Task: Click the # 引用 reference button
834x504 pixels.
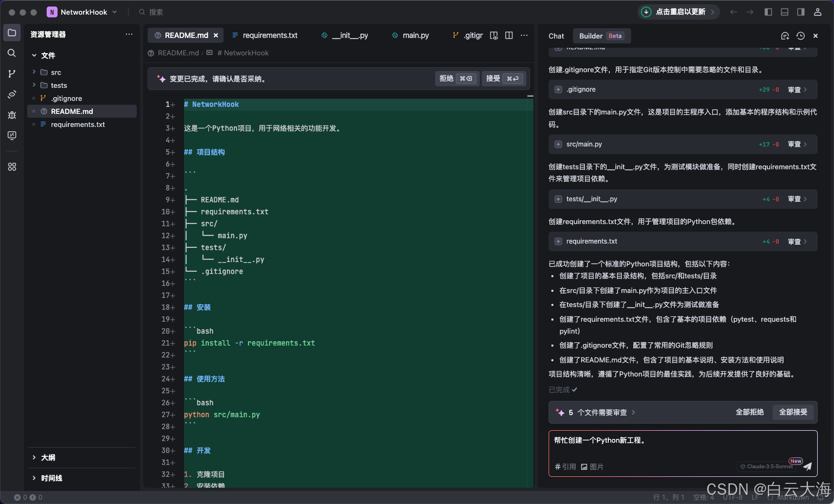Action: coord(565,467)
